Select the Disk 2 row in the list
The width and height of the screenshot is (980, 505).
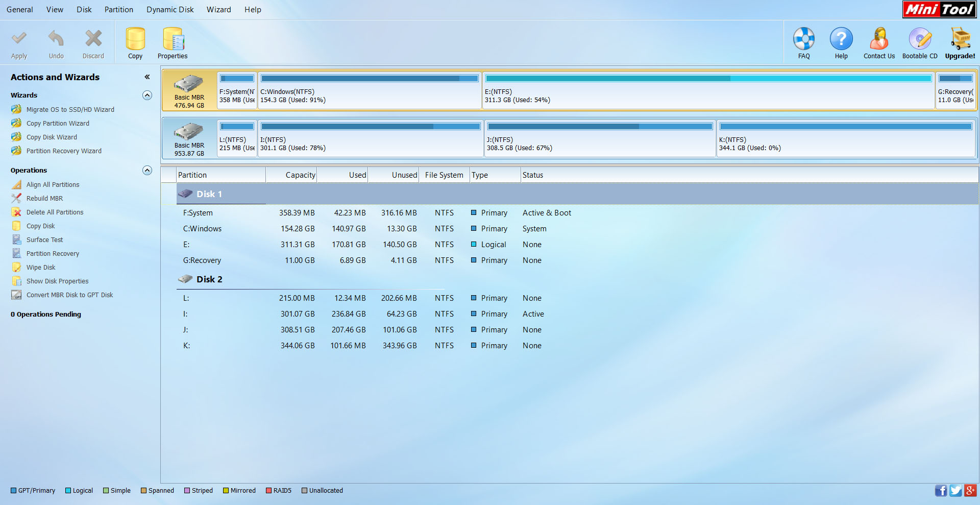(577, 279)
